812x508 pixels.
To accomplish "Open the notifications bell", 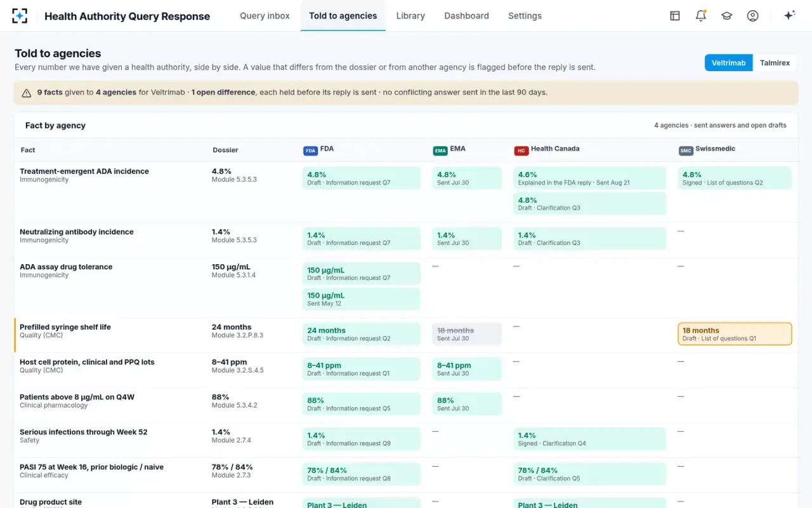I will (701, 16).
